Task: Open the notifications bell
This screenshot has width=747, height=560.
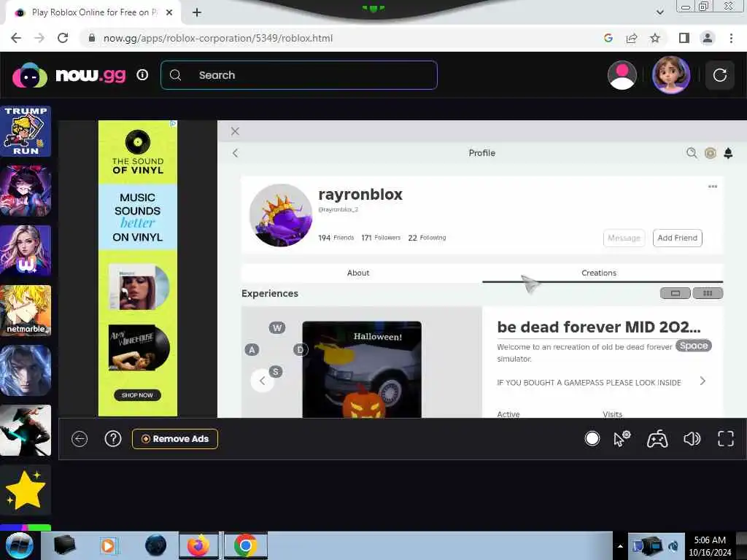Action: pyautogui.click(x=729, y=153)
